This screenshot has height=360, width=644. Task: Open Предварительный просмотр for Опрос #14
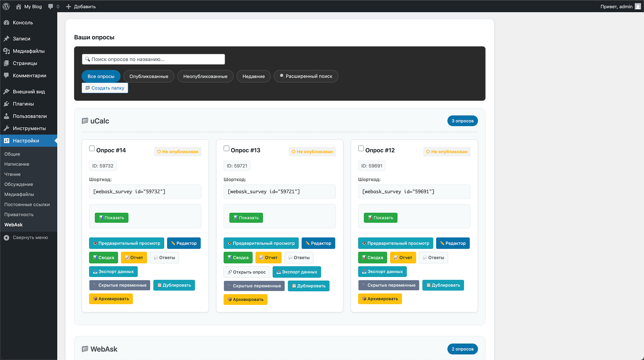pyautogui.click(x=127, y=243)
